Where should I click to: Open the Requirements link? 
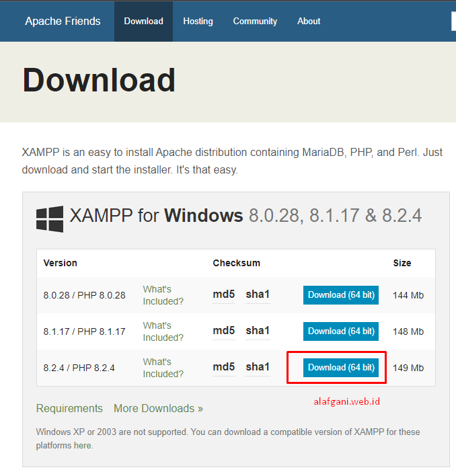pyautogui.click(x=69, y=409)
